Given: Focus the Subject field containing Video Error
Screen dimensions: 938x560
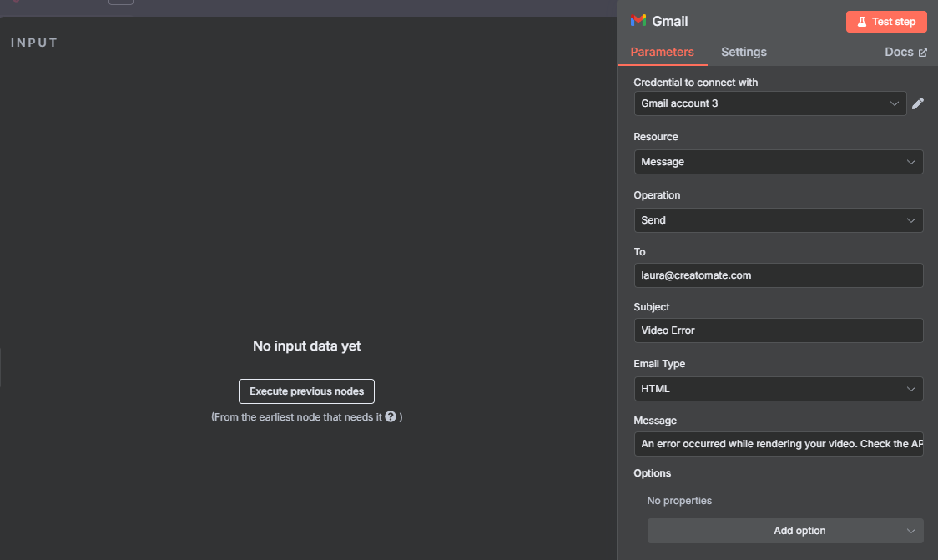Looking at the screenshot, I should 778,330.
